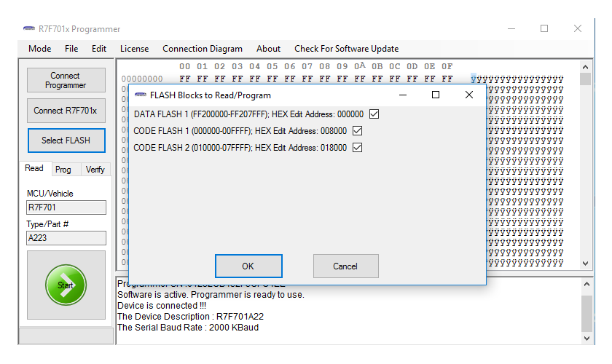Click hex editor scrollbar up arrow

click(x=585, y=67)
